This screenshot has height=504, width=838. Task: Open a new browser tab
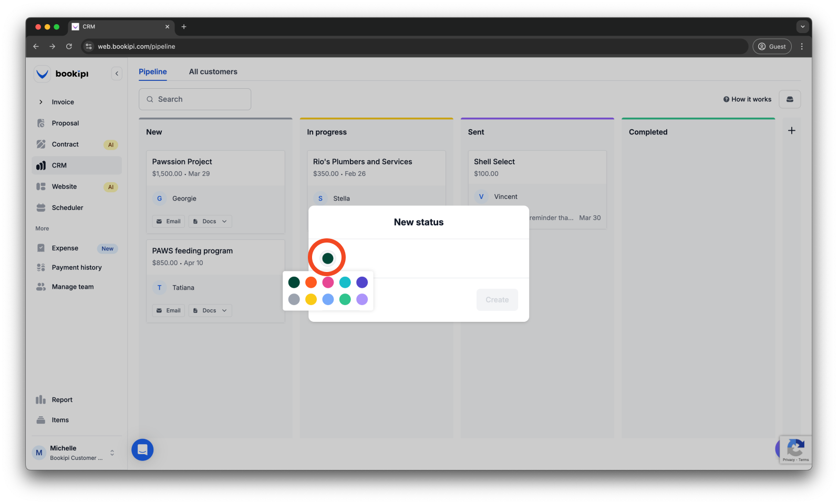point(184,27)
